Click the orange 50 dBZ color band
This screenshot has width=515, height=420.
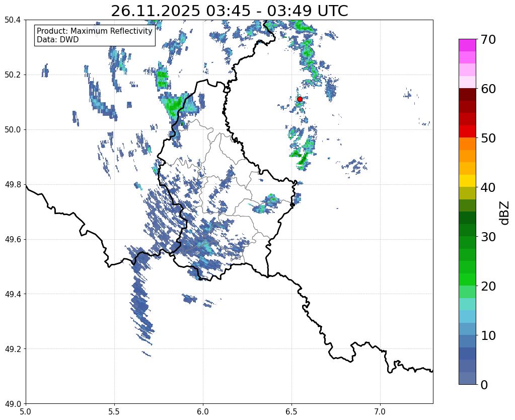coord(467,144)
